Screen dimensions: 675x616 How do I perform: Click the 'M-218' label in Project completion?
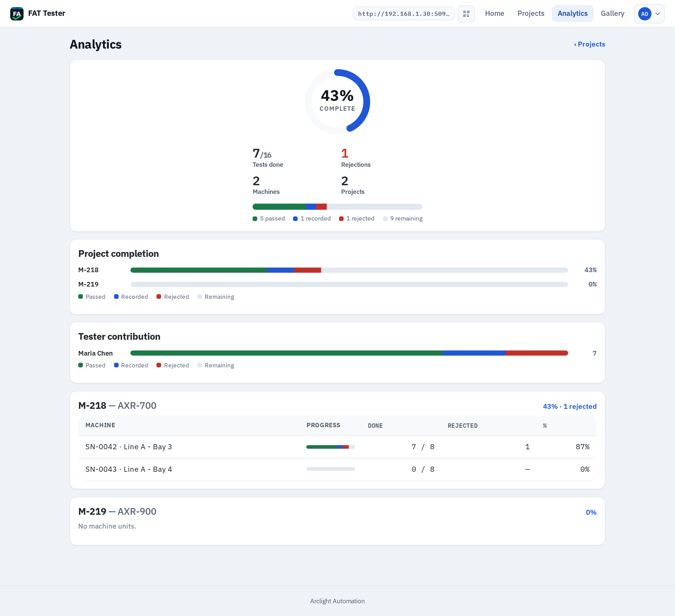click(88, 270)
